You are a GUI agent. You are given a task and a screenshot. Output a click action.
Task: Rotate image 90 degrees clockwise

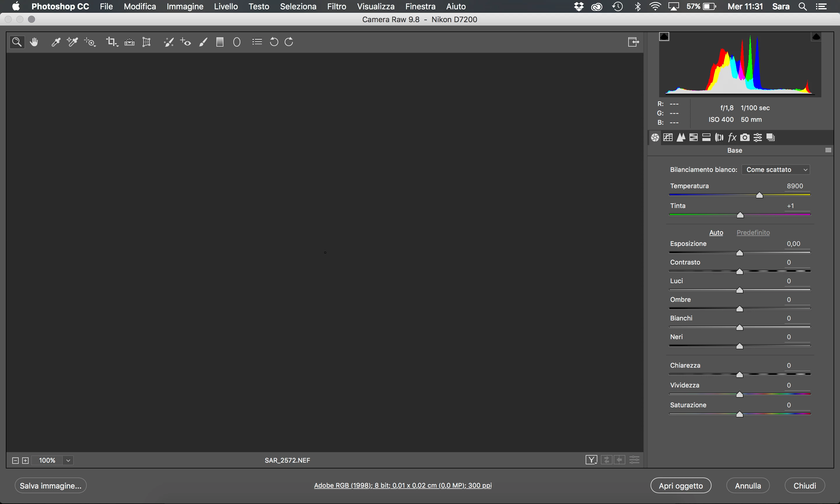[289, 42]
